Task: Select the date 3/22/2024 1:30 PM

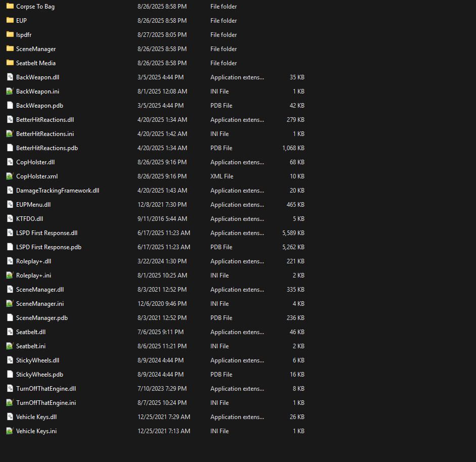Action: point(162,261)
